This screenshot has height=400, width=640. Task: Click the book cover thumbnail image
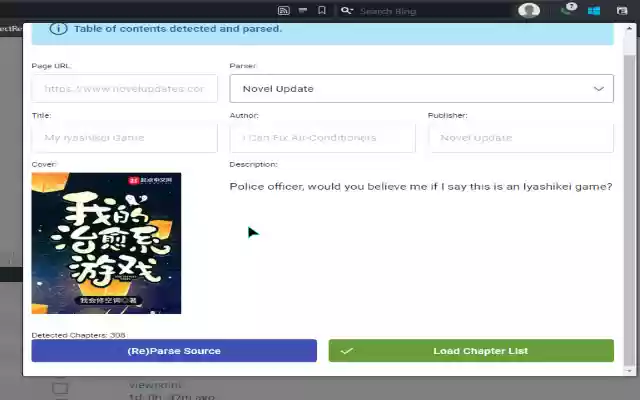pyautogui.click(x=106, y=243)
